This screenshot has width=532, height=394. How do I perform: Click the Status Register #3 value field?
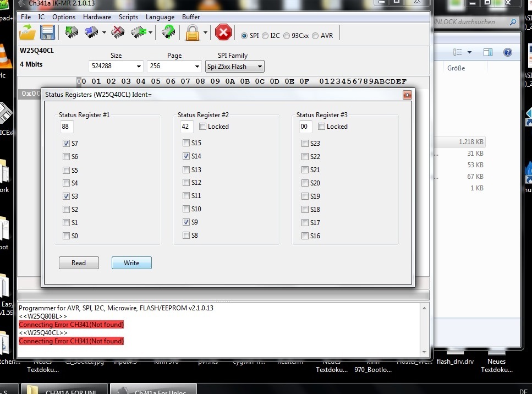click(x=305, y=127)
